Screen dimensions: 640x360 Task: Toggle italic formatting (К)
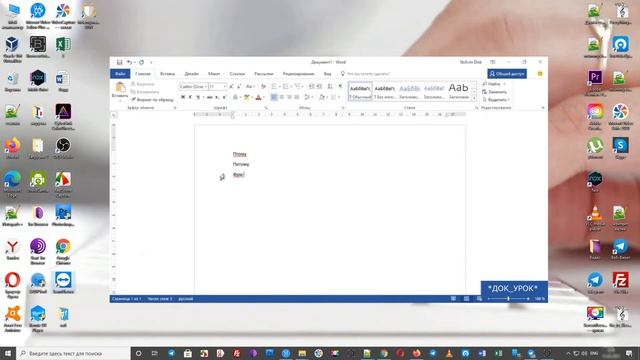(190, 97)
